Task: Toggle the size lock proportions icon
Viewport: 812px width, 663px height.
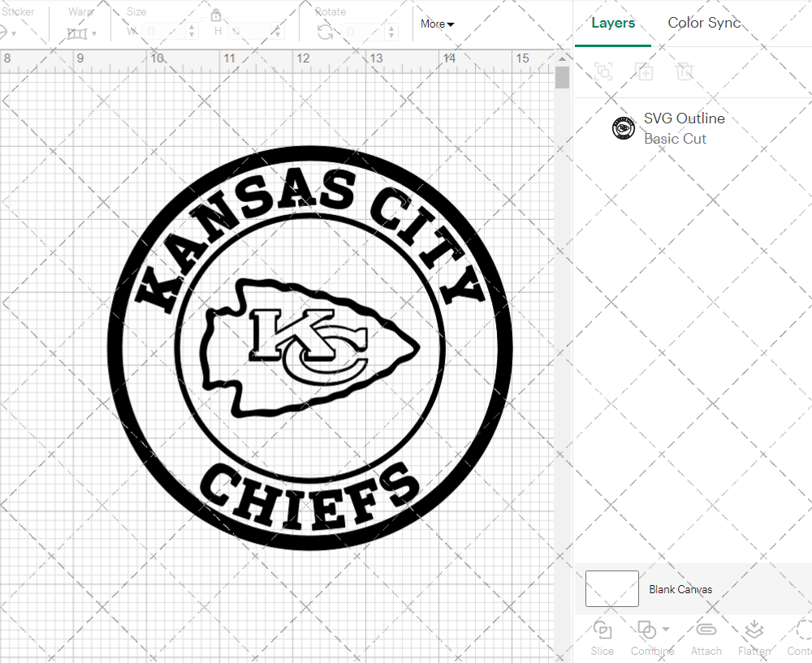Action: 216,15
